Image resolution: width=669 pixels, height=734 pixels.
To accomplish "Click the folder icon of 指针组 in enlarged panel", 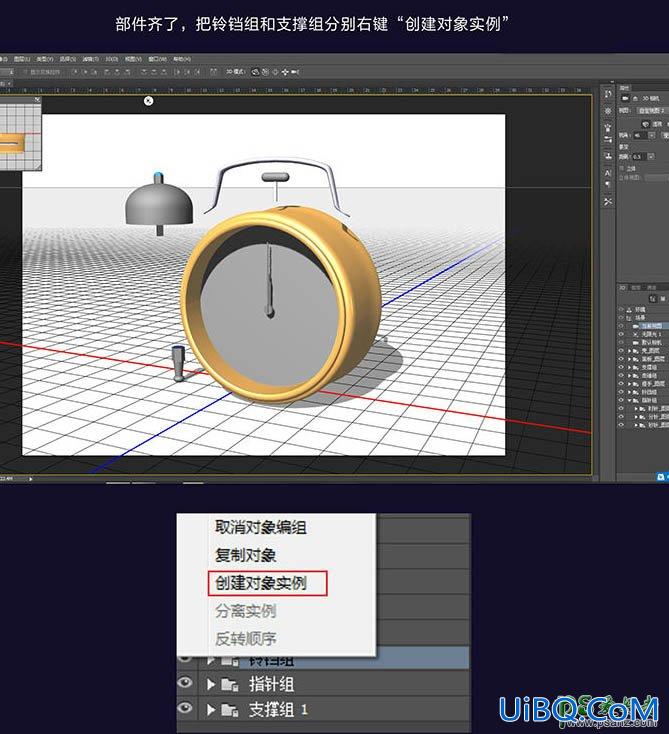I will point(229,685).
